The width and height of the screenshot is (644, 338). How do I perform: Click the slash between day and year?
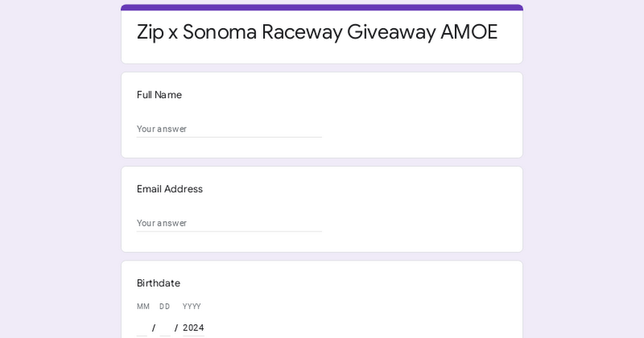click(176, 328)
